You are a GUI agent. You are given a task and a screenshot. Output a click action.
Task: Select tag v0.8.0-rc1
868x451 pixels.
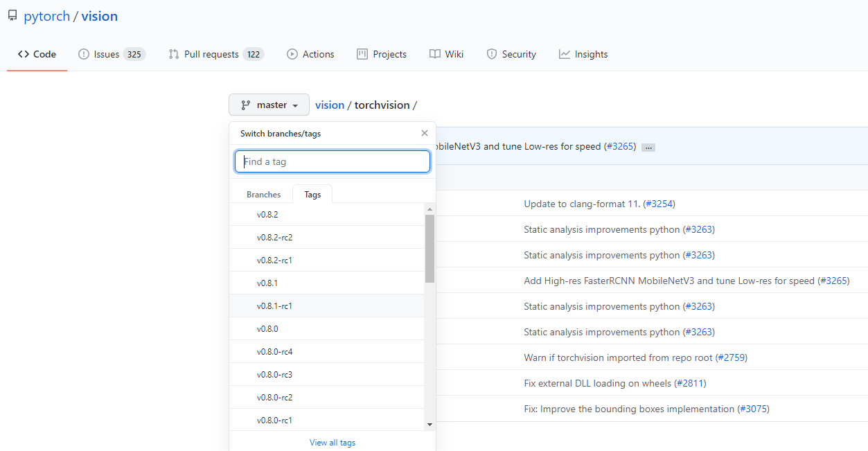(x=326, y=421)
